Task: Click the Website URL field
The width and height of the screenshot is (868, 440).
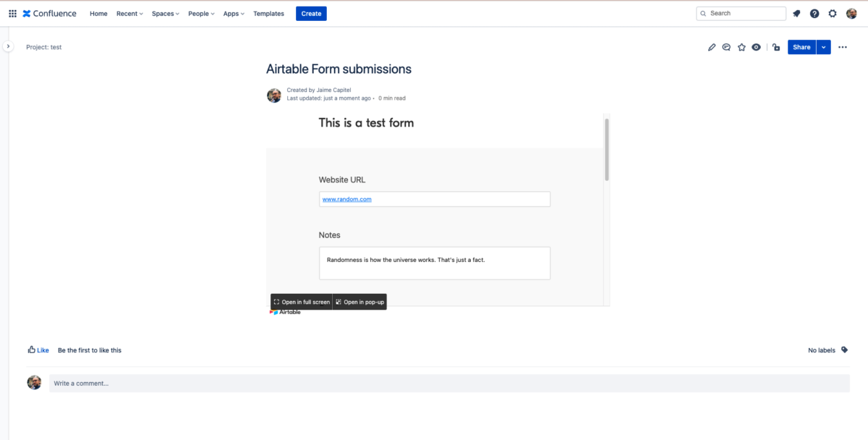Action: pyautogui.click(x=435, y=199)
